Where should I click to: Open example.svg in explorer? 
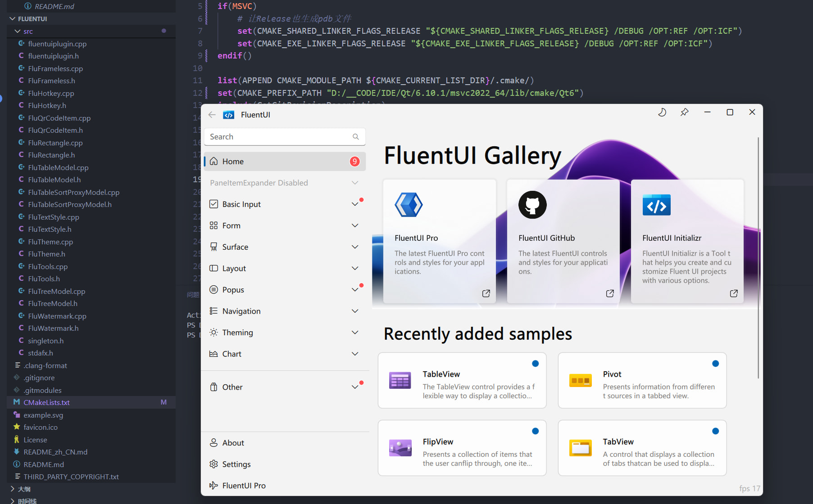coord(91,415)
